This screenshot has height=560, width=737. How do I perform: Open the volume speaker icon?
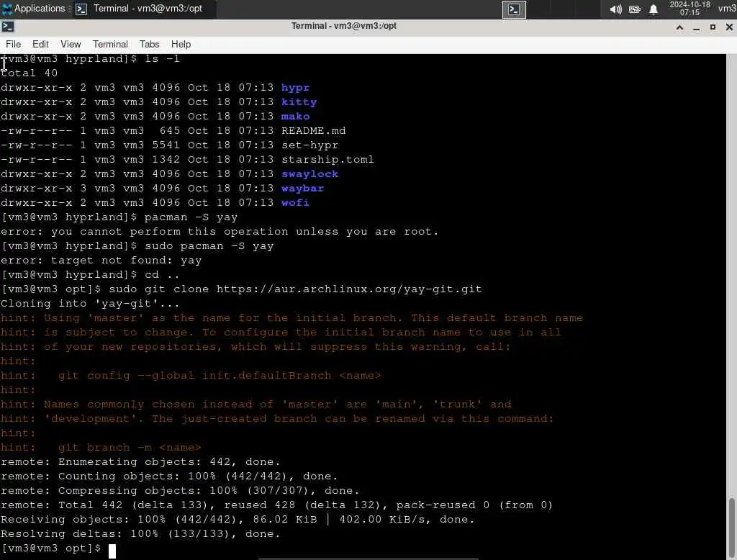point(615,9)
